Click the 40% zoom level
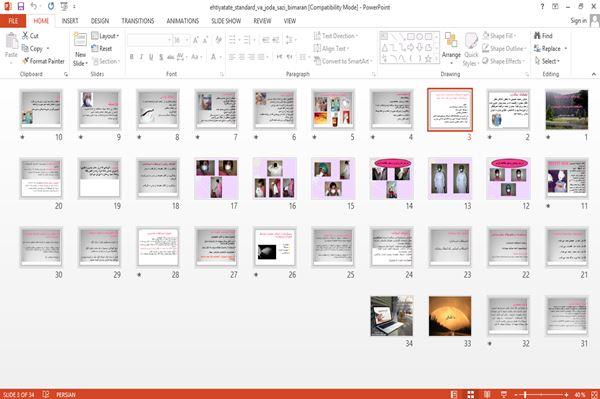 (580, 394)
